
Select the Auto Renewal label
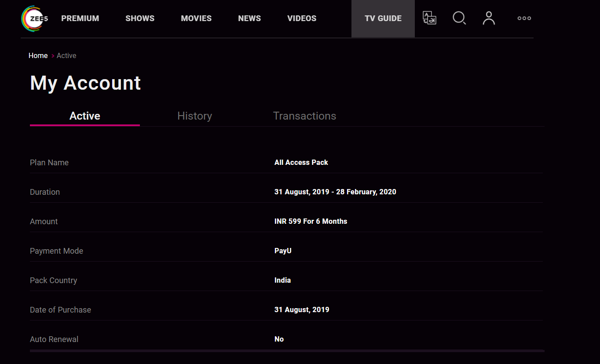point(54,339)
